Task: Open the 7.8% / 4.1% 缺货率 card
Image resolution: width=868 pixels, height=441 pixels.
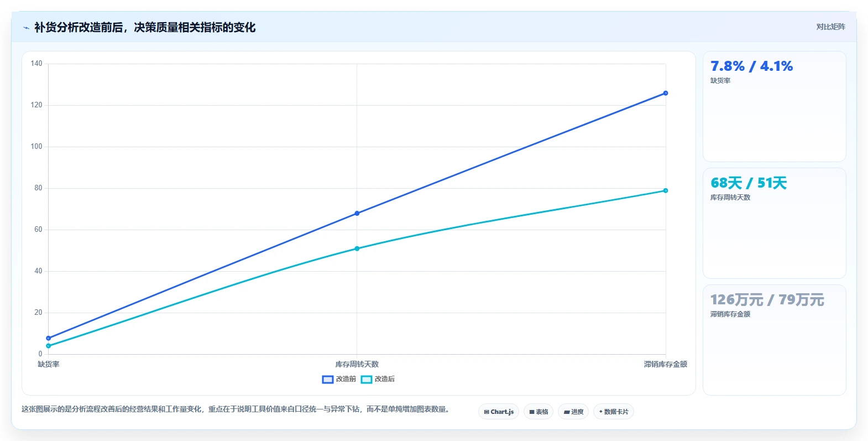Action: pyautogui.click(x=775, y=107)
